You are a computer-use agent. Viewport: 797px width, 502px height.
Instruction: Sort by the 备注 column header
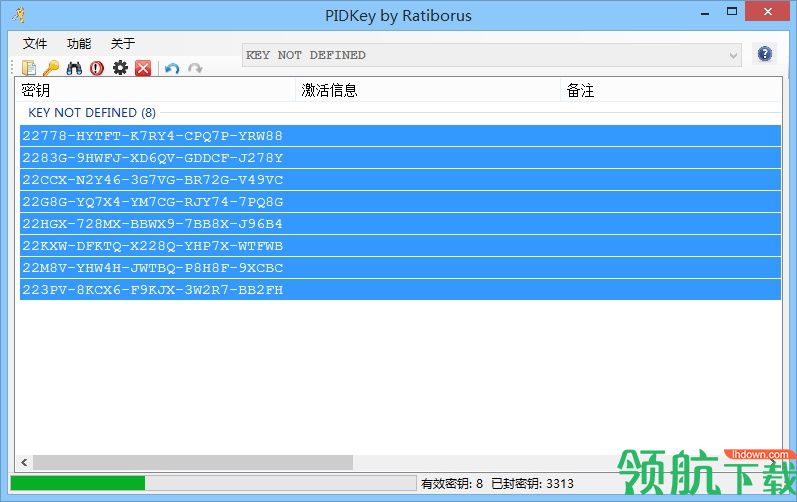[671, 90]
